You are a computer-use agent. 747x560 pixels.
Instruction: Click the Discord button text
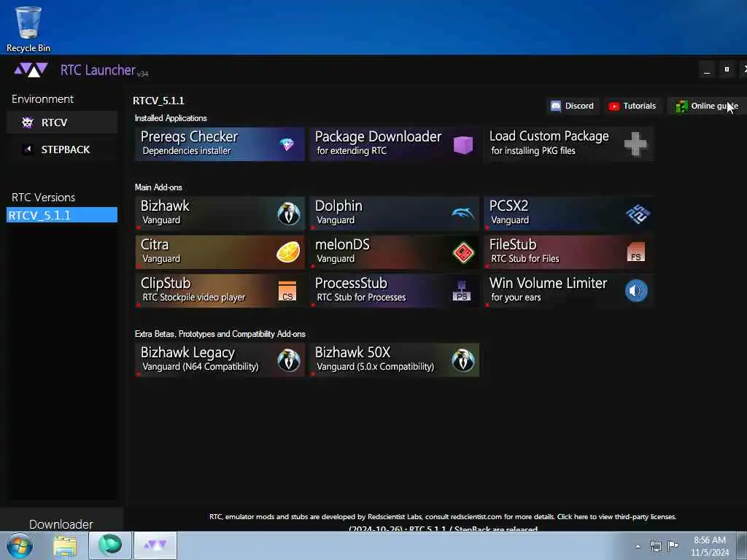[579, 106]
